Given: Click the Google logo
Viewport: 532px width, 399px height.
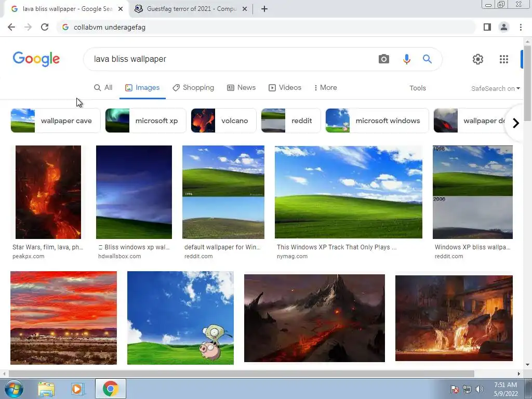Looking at the screenshot, I should point(36,59).
